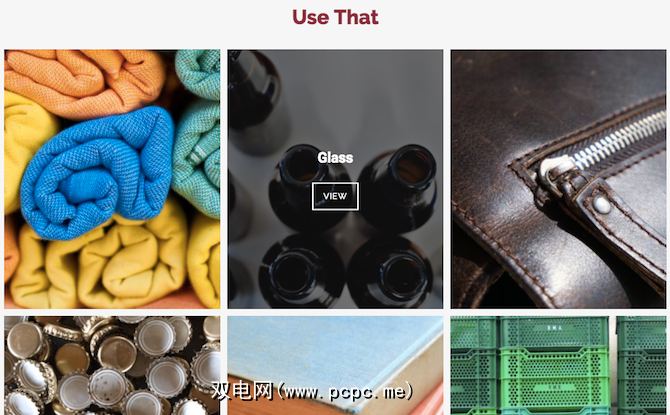The width and height of the screenshot is (670, 415).
Task: Open the rolled colorful towels thumbnail
Action: coord(112,179)
